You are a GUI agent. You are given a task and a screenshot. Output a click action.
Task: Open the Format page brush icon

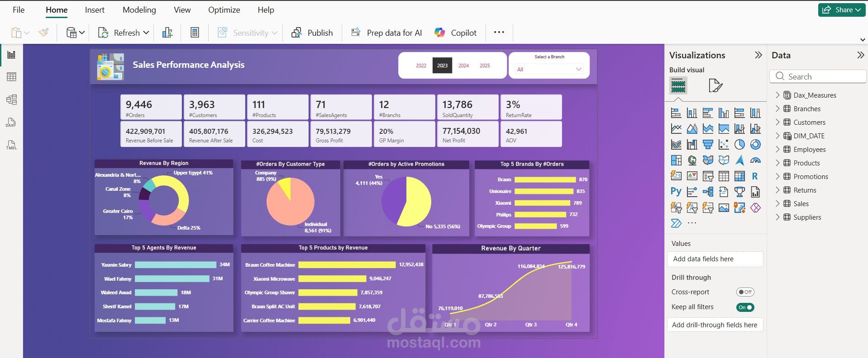tap(715, 85)
